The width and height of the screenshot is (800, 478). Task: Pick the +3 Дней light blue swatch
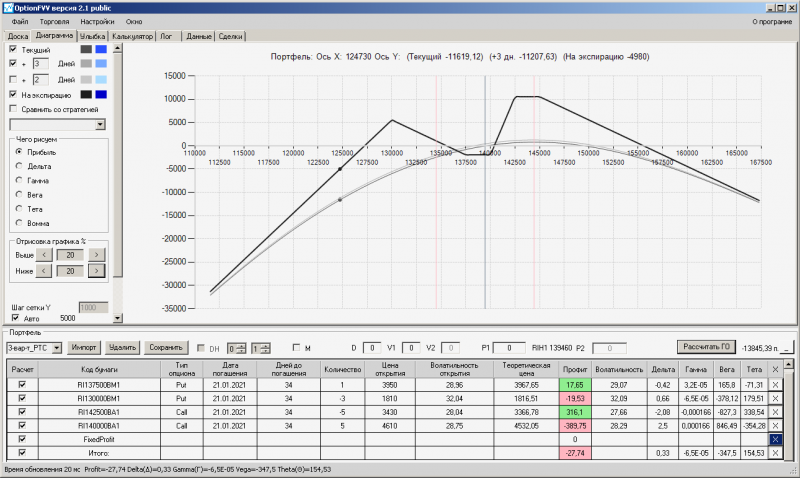(x=101, y=63)
